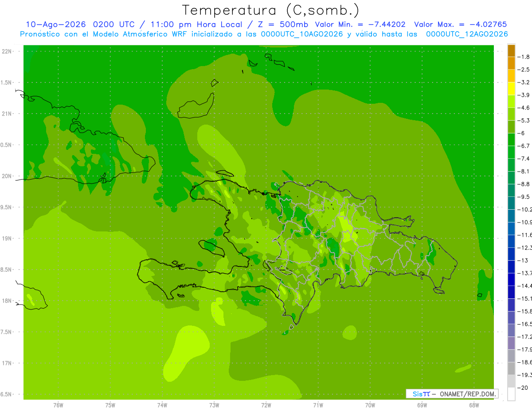Click the "6.5N" latitude label

tap(7, 395)
